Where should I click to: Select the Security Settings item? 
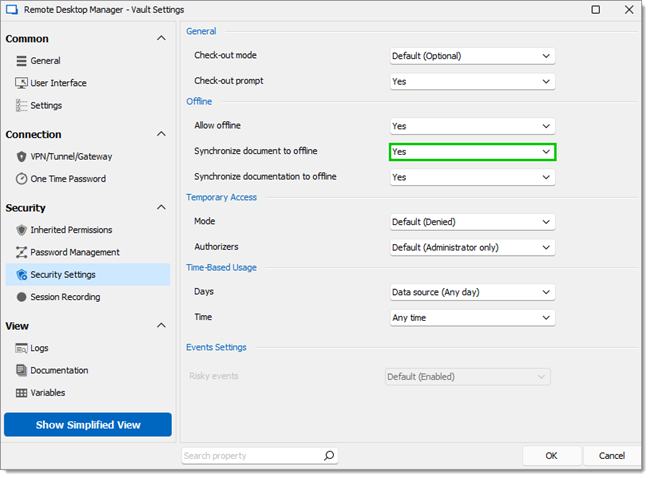[x=88, y=274]
